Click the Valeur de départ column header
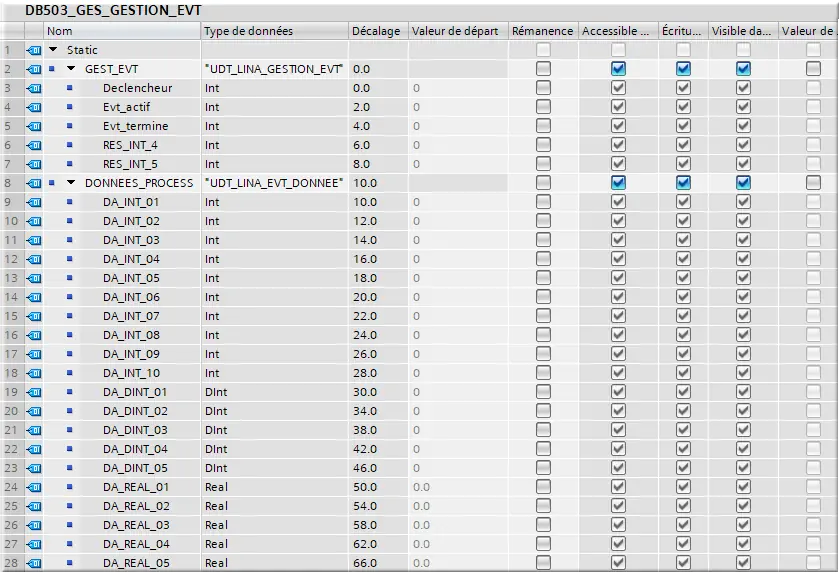 [458, 31]
